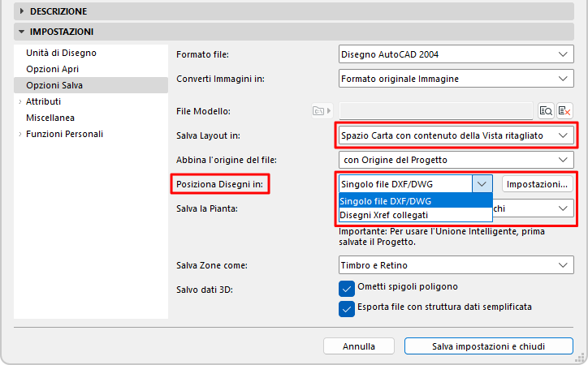Open the Formato file dropdown
588x365 pixels.
click(x=456, y=54)
